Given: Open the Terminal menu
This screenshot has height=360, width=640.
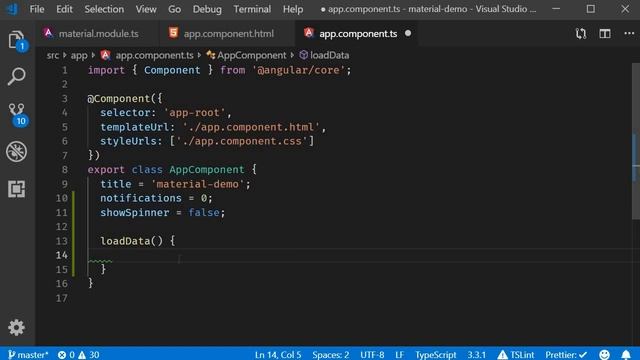Looking at the screenshot, I should coord(252,9).
